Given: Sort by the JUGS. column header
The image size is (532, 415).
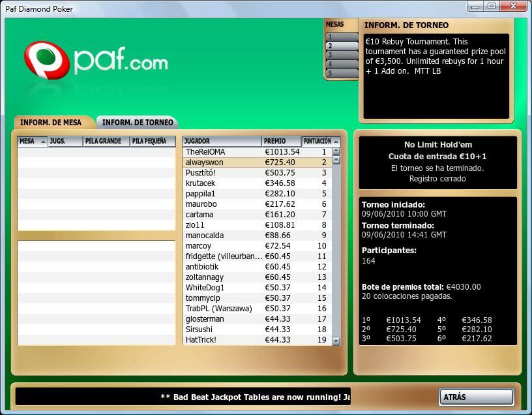Looking at the screenshot, I should 65,142.
